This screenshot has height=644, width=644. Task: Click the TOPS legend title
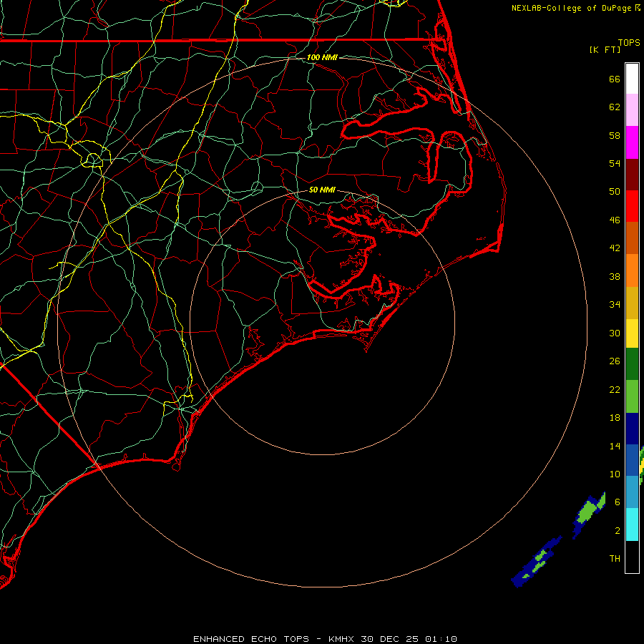[x=629, y=42]
